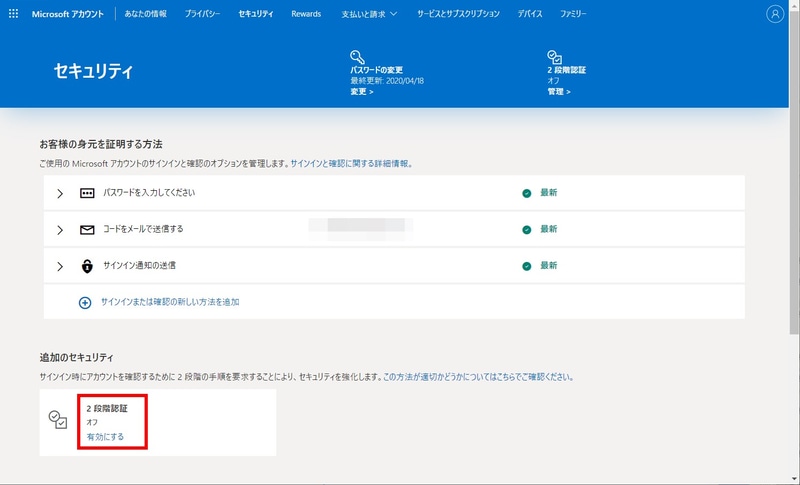The width and height of the screenshot is (800, 485).
Task: Click the green check icon in email code row
Action: coord(527,230)
